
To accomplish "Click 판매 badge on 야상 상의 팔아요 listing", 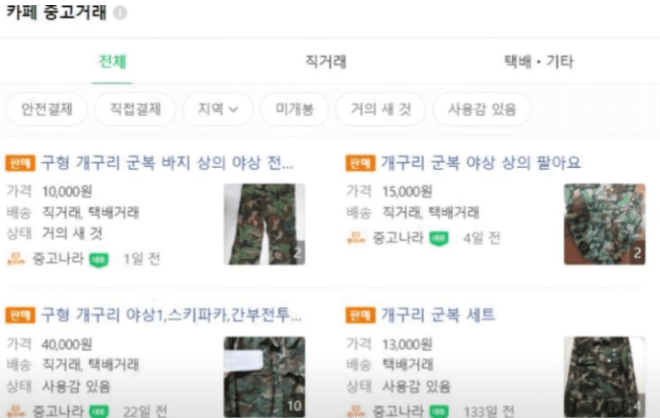I will tap(360, 163).
